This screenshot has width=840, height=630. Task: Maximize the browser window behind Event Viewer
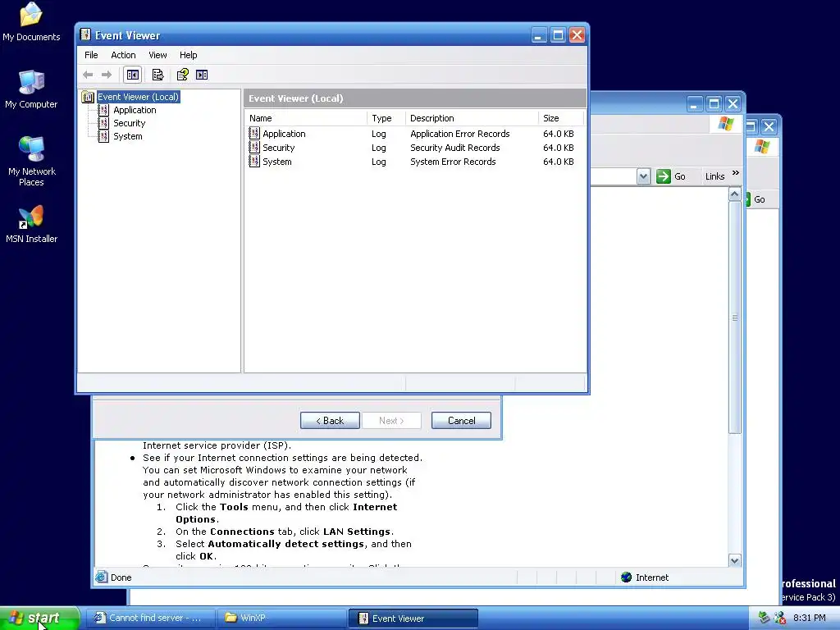click(714, 103)
